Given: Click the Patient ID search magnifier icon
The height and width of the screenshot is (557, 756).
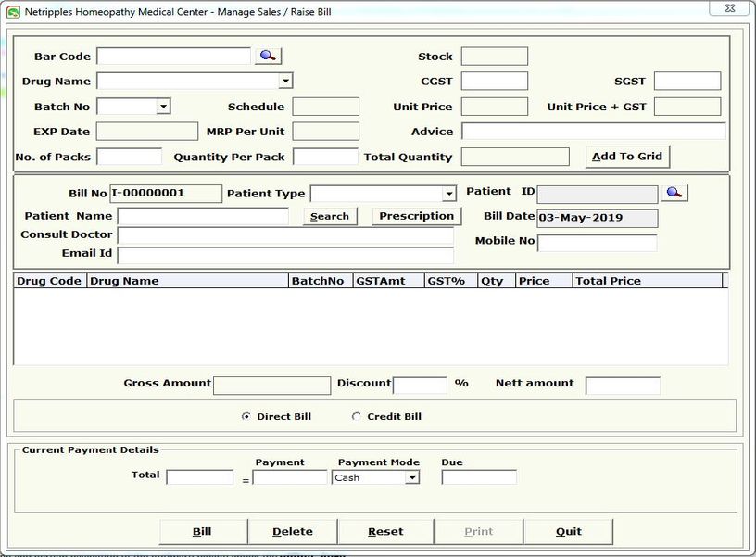Looking at the screenshot, I should pos(674,193).
